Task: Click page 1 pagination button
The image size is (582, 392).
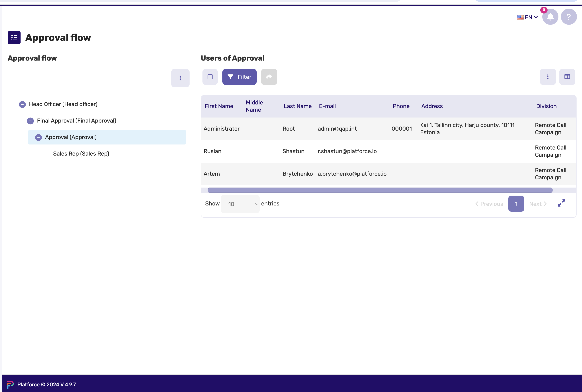Action: tap(516, 203)
